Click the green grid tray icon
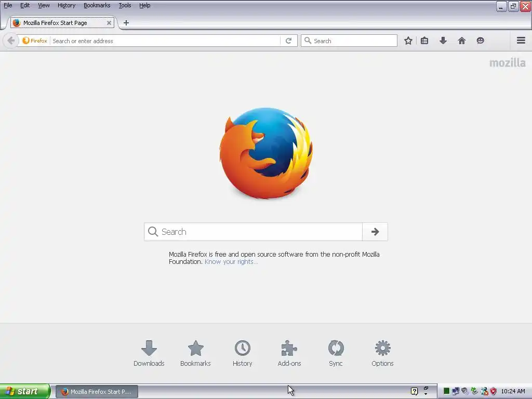This screenshot has width=532, height=399. point(446,391)
